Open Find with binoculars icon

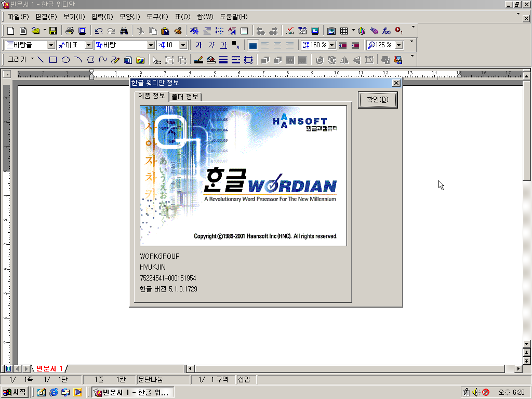124,31
